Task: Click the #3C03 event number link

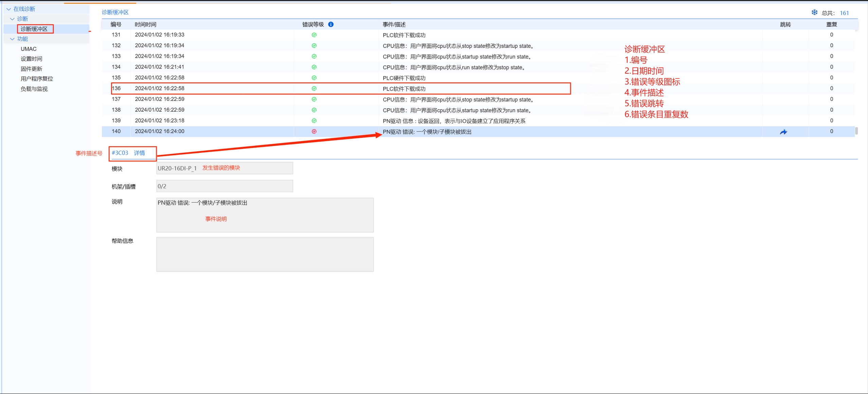Action: pos(120,153)
